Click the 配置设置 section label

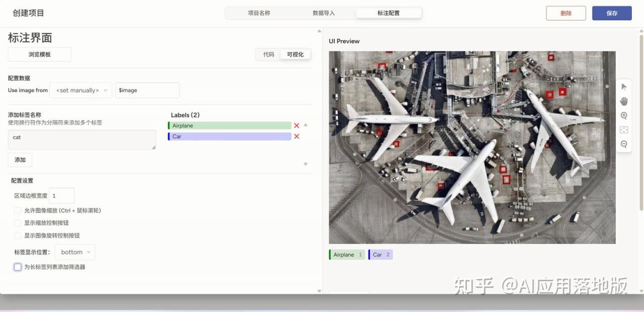[22, 181]
